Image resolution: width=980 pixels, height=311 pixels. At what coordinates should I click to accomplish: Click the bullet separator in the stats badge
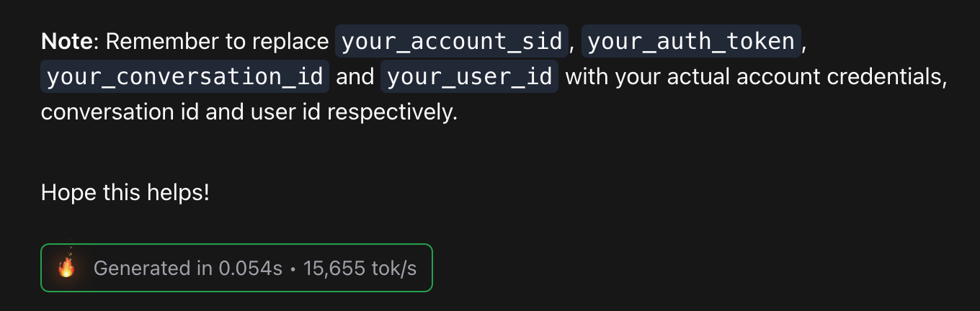point(293,269)
